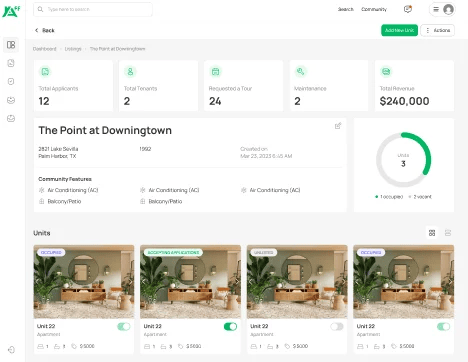Toggle the switch on the rightmost Occupied unit
Screen dimensions: 468x362
point(443,327)
